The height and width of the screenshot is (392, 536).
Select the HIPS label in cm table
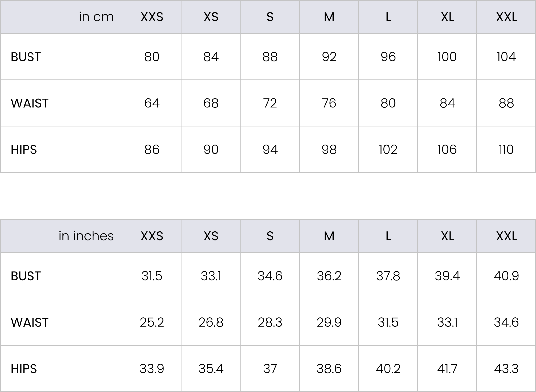(24, 150)
